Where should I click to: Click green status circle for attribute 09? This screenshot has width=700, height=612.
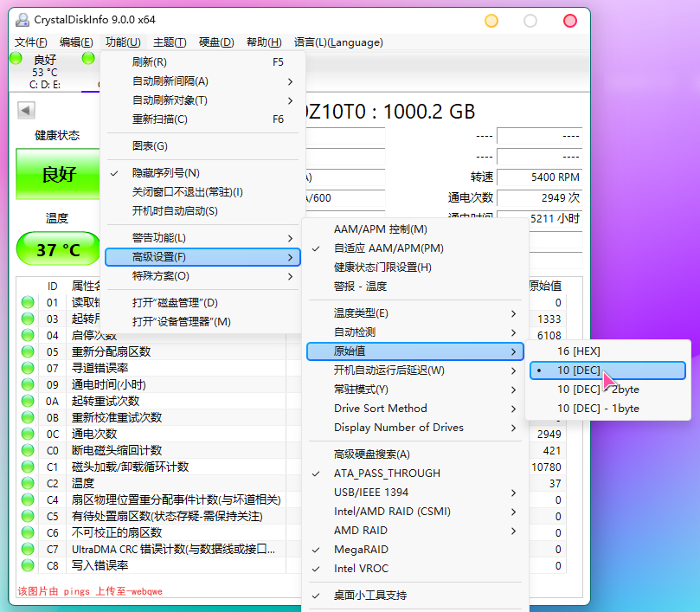tap(28, 384)
